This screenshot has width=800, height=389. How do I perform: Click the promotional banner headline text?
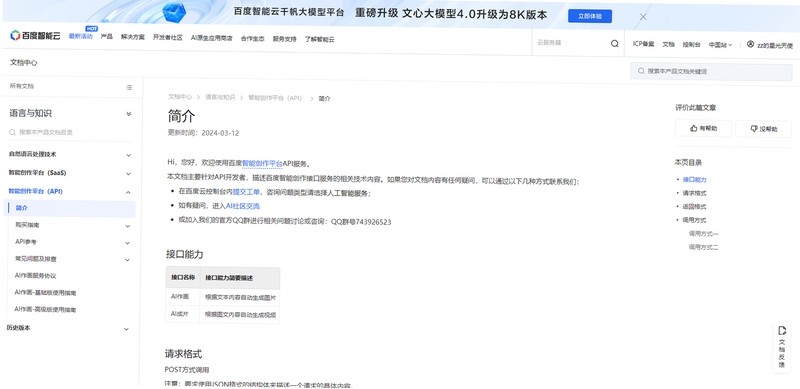[x=390, y=14]
